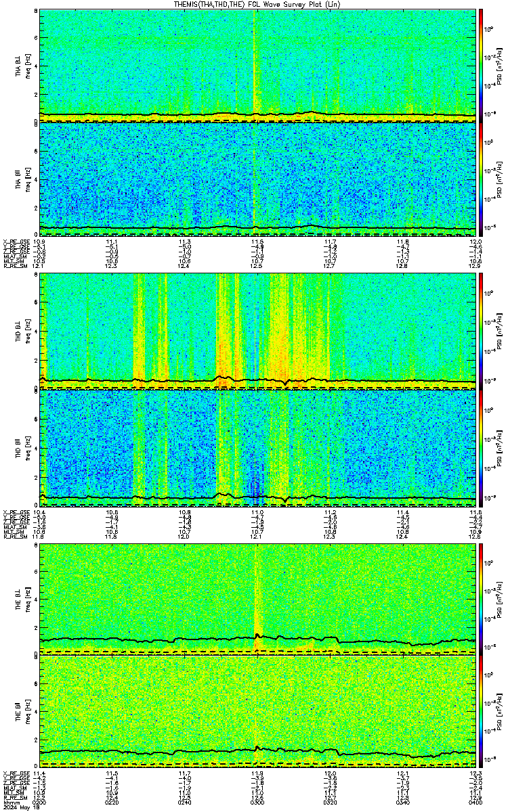Viewport: 508px width, 812px height.
Task: Click the PSD [nT²/Hz] label beside THA B-perpendicular
Action: (x=500, y=66)
